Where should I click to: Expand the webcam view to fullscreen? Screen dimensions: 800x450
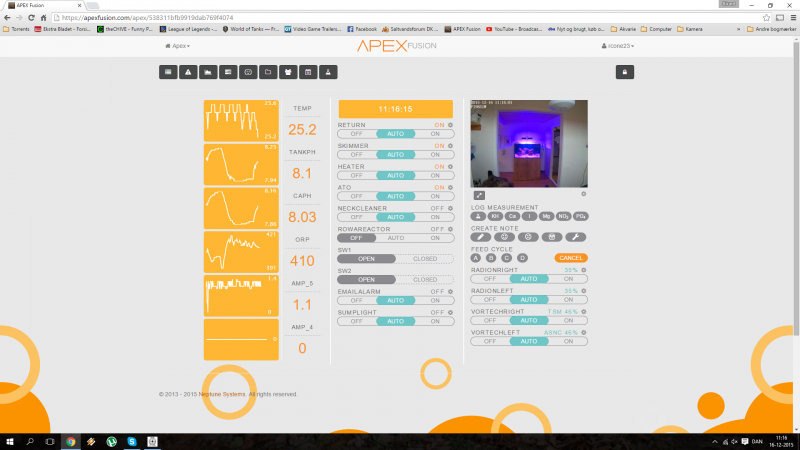(479, 195)
